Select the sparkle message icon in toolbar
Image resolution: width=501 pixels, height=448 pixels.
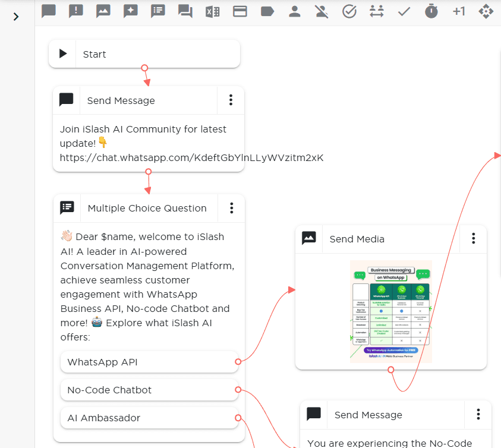(131, 11)
